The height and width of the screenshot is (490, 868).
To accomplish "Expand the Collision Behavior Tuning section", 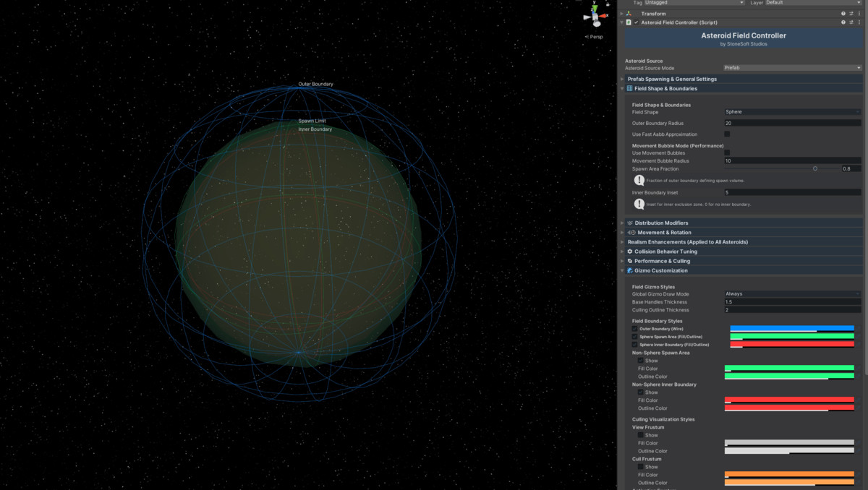I will 622,252.
